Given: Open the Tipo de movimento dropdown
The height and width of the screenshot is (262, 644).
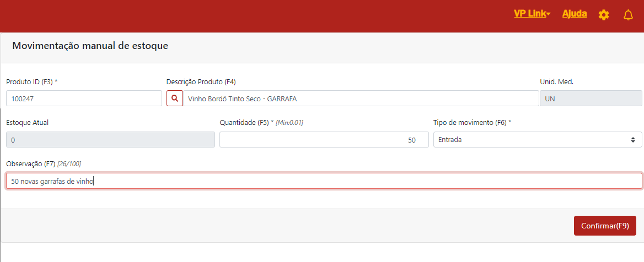Looking at the screenshot, I should pyautogui.click(x=538, y=140).
